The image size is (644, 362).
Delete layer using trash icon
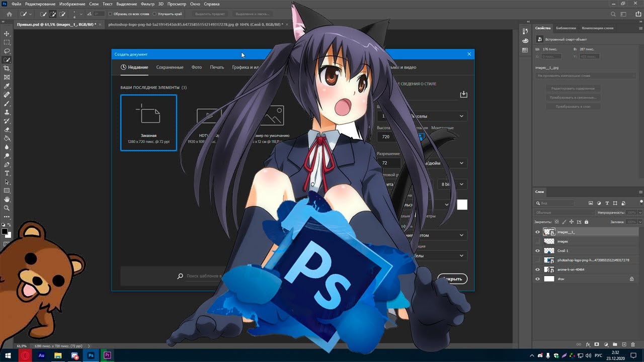(633, 344)
